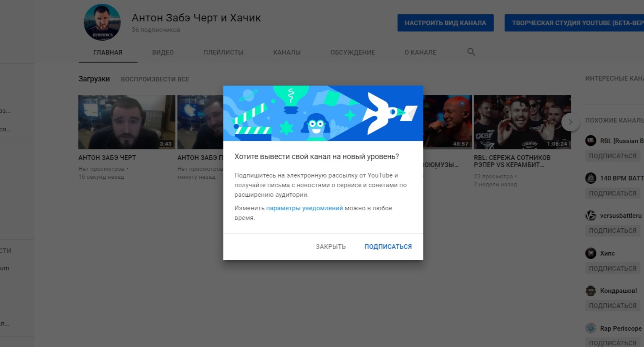Click ВОСПРОИЗВЕСТИ ВСЕ next to Загрузки
This screenshot has width=644, height=347.
[155, 79]
